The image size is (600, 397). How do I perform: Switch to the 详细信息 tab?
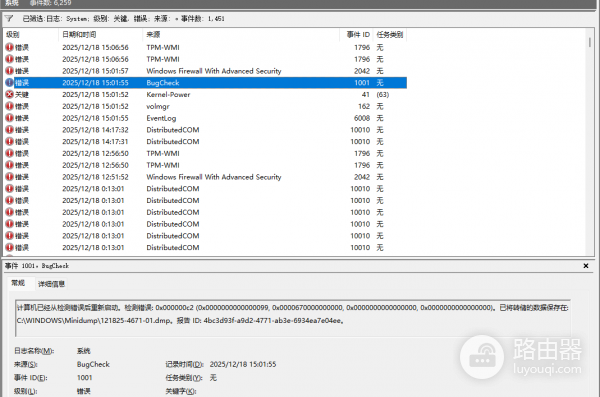coord(52,284)
